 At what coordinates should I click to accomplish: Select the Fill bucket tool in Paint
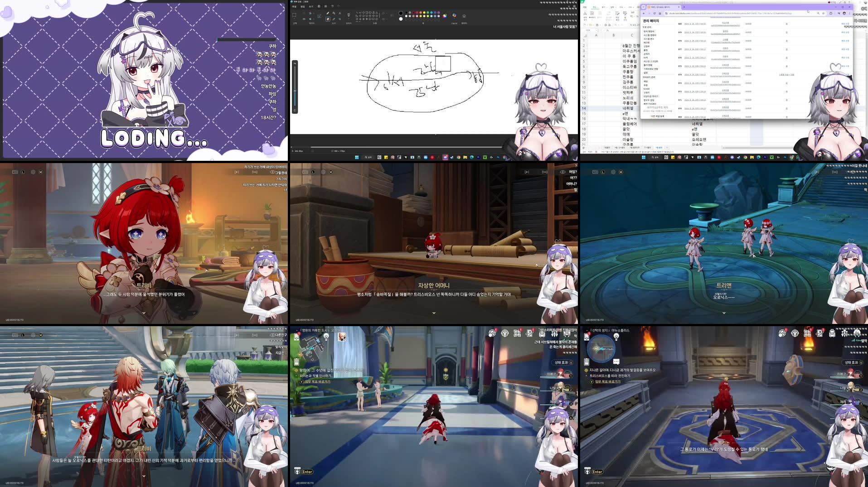(334, 13)
